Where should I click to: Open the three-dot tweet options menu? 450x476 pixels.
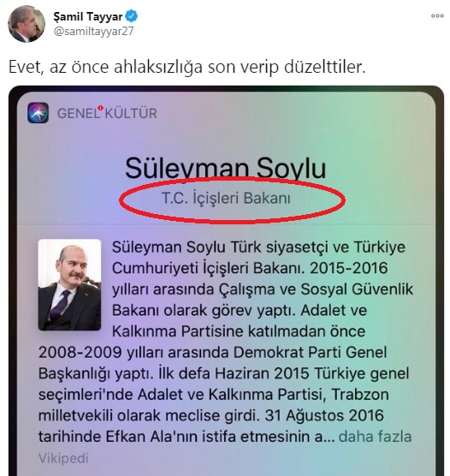[437, 15]
